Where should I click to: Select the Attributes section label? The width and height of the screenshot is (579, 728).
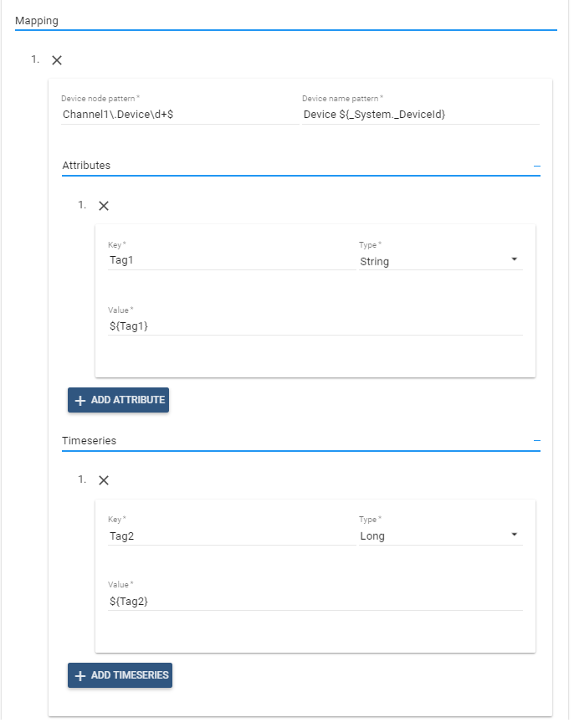[86, 165]
